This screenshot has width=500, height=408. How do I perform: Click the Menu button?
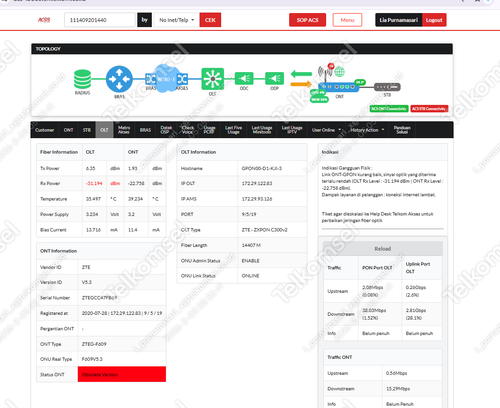[x=347, y=20]
